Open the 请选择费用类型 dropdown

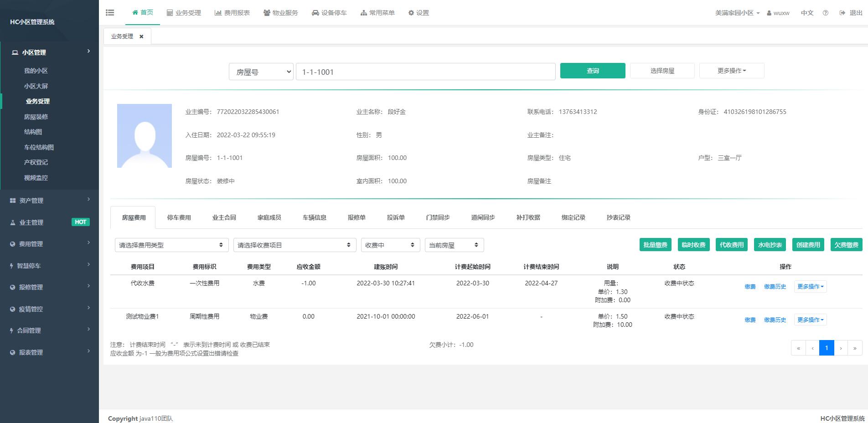pyautogui.click(x=171, y=245)
